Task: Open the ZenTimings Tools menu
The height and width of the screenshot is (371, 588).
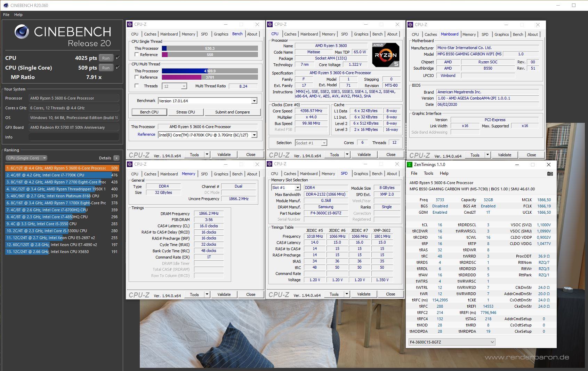Action: [428, 173]
